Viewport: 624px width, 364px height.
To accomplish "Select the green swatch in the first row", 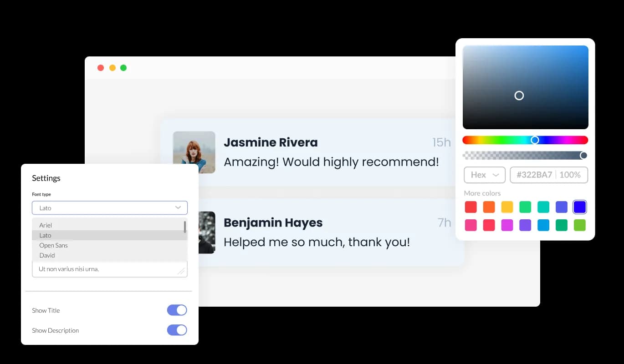I will pos(525,207).
